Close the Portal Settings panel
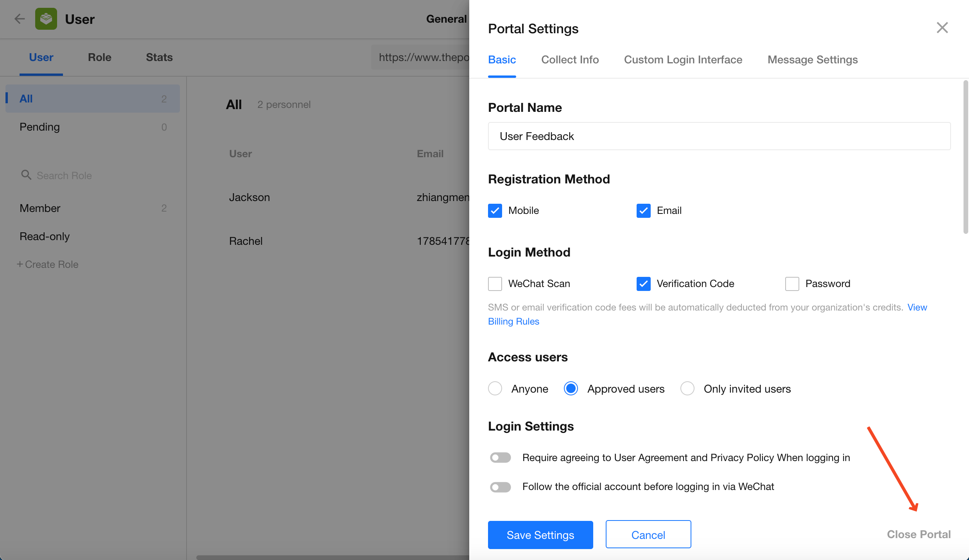969x560 pixels. click(942, 28)
